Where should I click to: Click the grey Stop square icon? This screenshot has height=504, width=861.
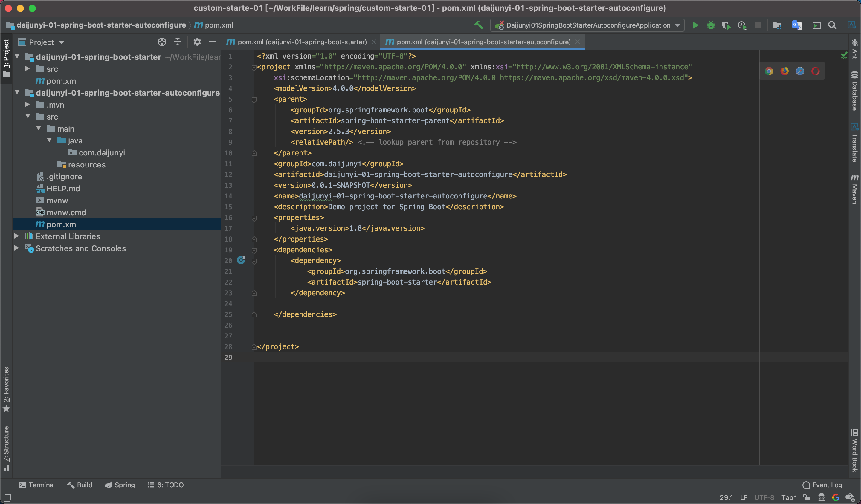click(x=758, y=25)
